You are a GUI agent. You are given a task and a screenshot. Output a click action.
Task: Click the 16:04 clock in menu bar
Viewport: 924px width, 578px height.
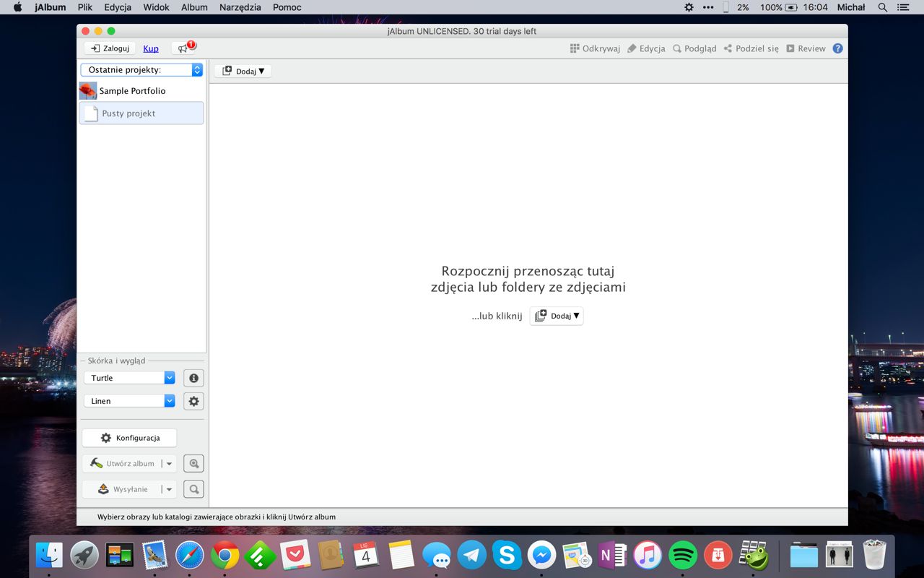click(815, 7)
